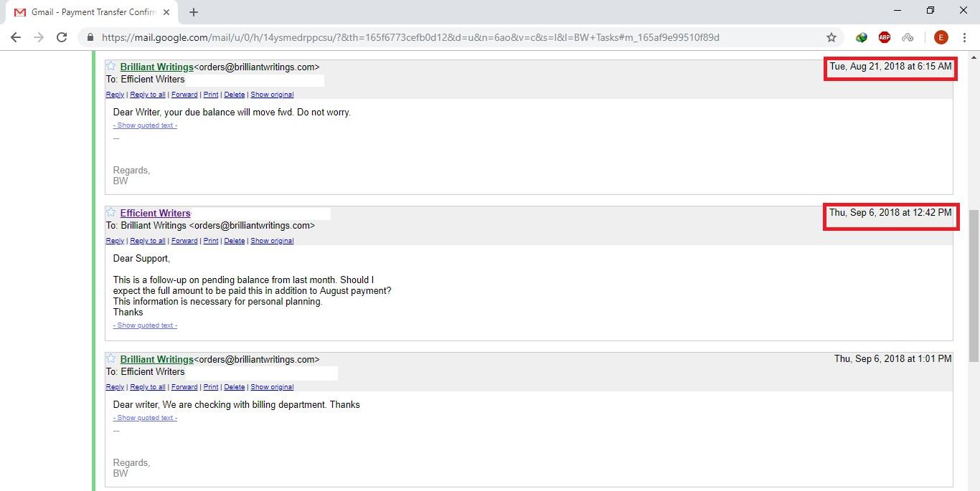Show original of 1:01 PM message
The width and height of the screenshot is (980, 491).
(272, 387)
